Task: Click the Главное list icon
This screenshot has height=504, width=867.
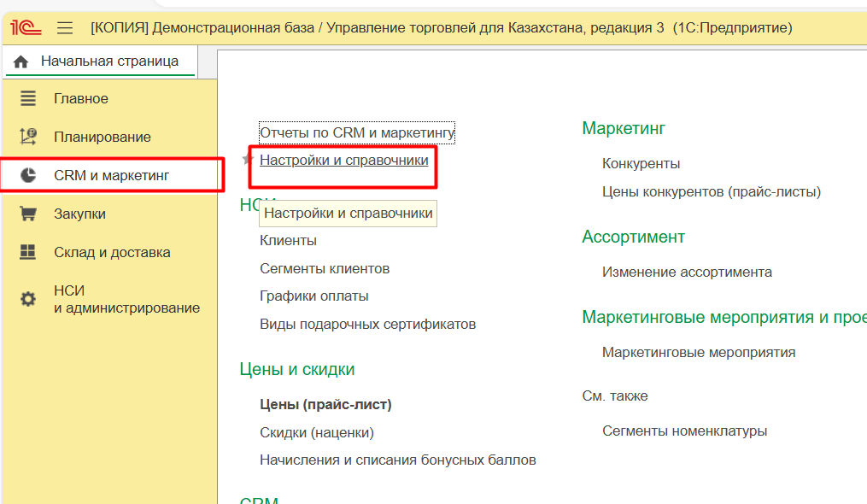Action: pyautogui.click(x=28, y=98)
